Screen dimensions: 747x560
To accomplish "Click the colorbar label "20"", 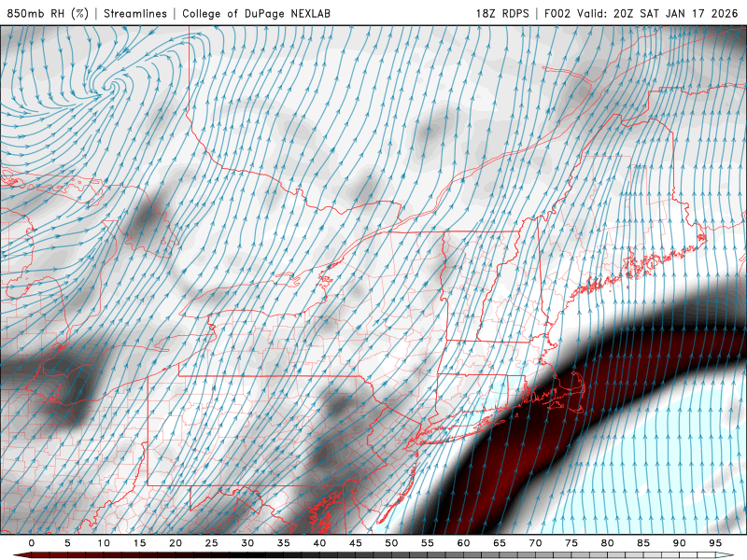I will click(176, 543).
